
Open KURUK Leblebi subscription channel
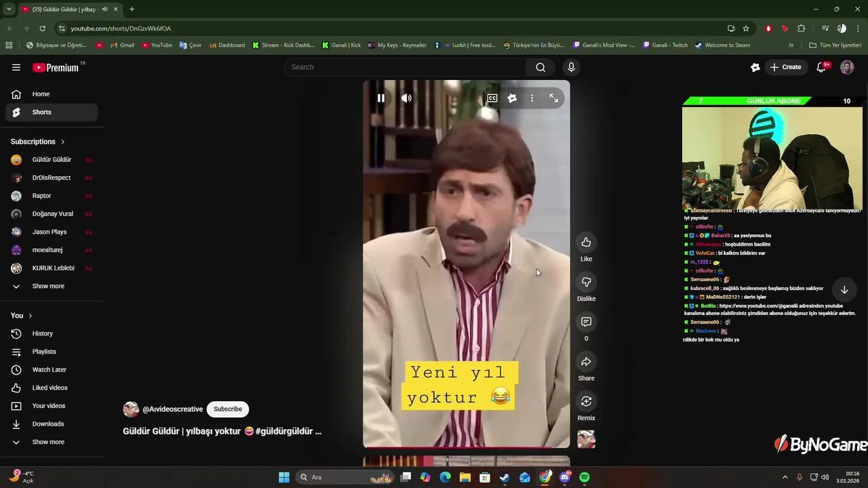coord(52,268)
